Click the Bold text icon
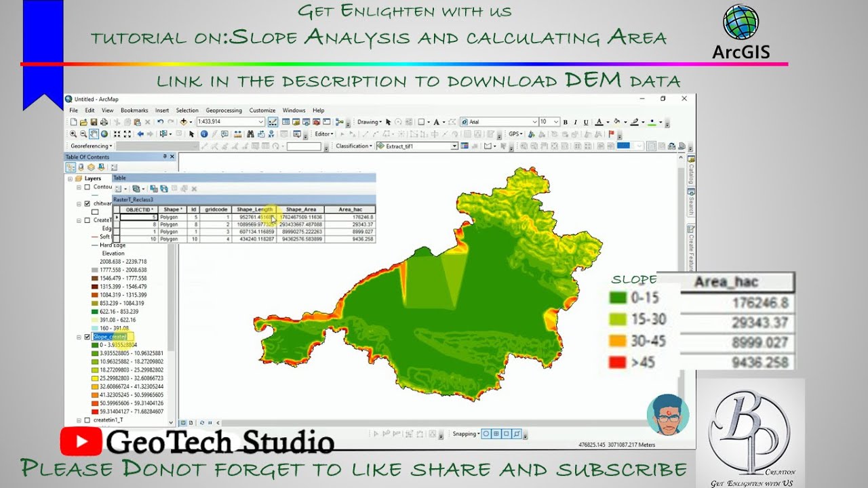The image size is (868, 488). pyautogui.click(x=566, y=122)
